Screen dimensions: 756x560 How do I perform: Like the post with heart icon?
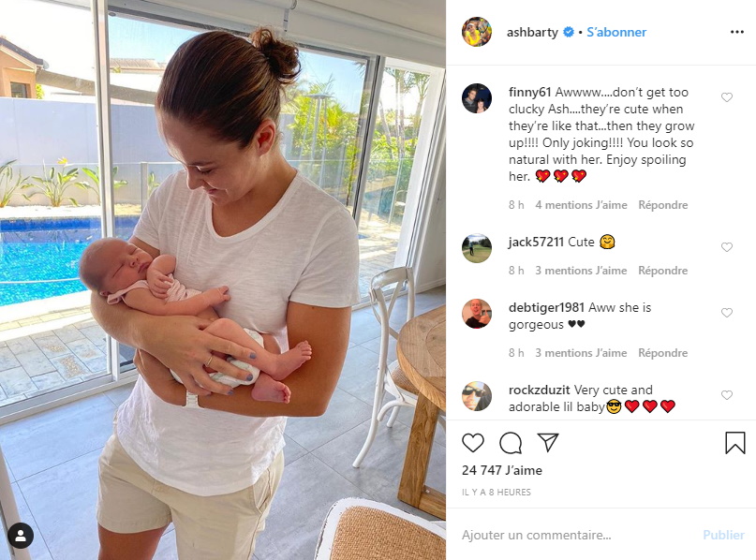click(472, 442)
